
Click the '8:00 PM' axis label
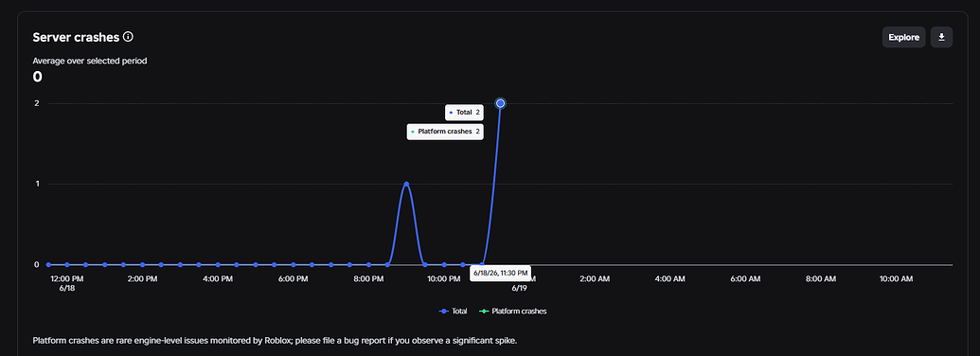click(x=368, y=278)
